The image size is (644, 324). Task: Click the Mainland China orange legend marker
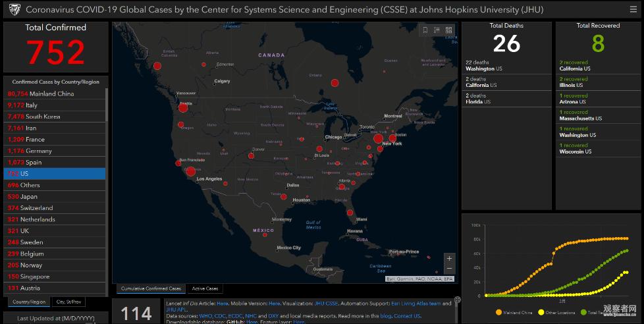coord(498,312)
